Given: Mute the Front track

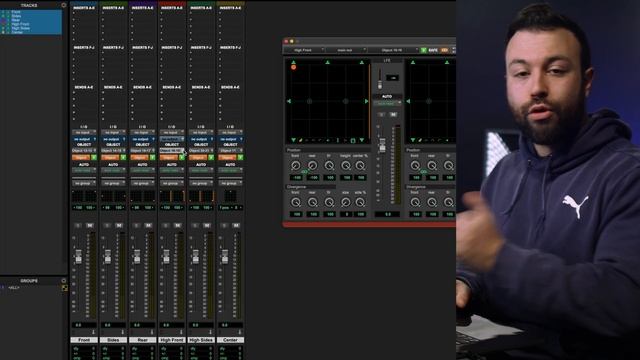Looking at the screenshot, I should pos(90,225).
